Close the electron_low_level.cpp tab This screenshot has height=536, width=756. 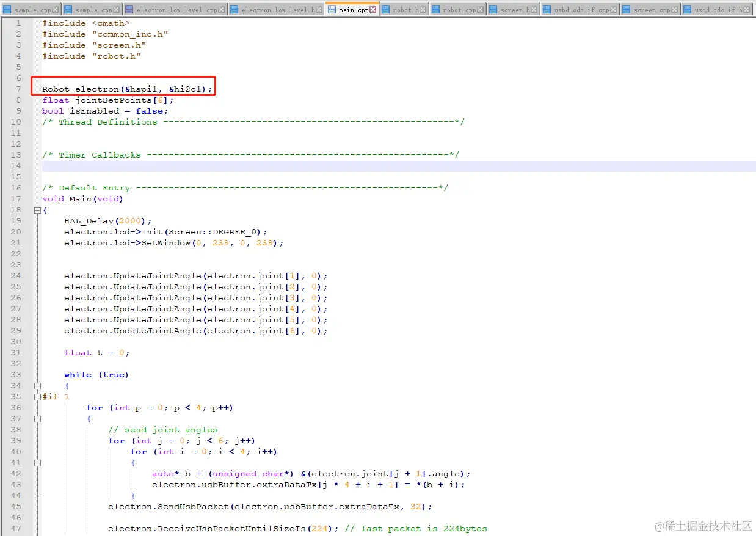click(x=222, y=10)
